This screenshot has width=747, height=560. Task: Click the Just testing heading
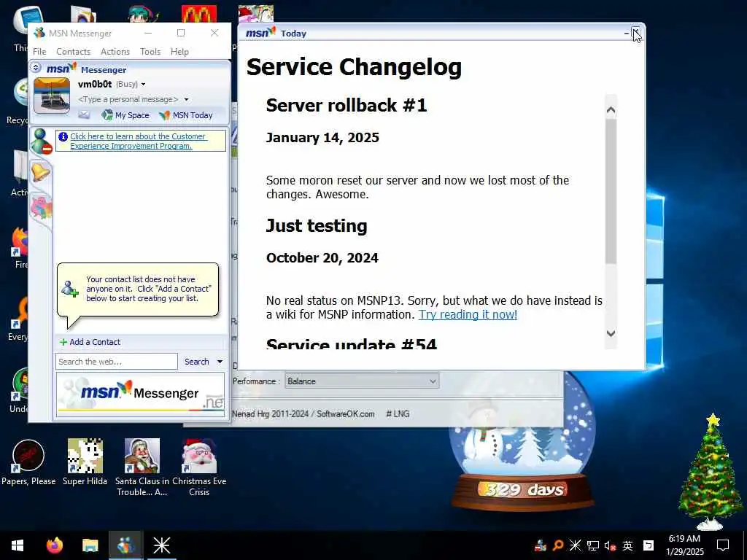[x=317, y=226]
